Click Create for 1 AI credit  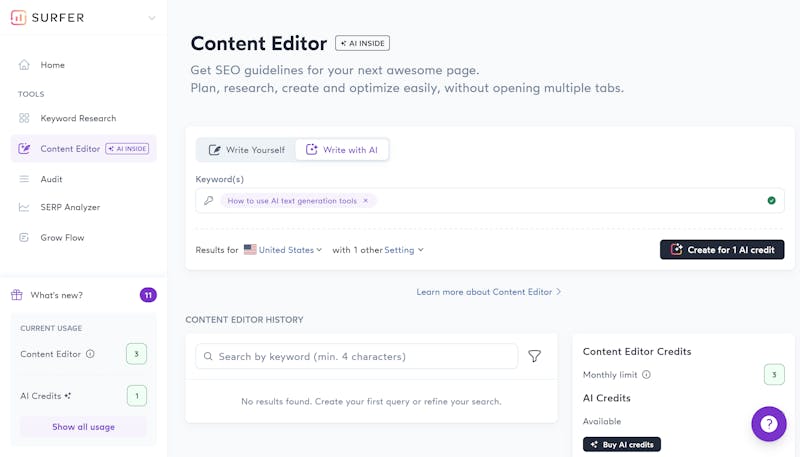[x=722, y=250]
